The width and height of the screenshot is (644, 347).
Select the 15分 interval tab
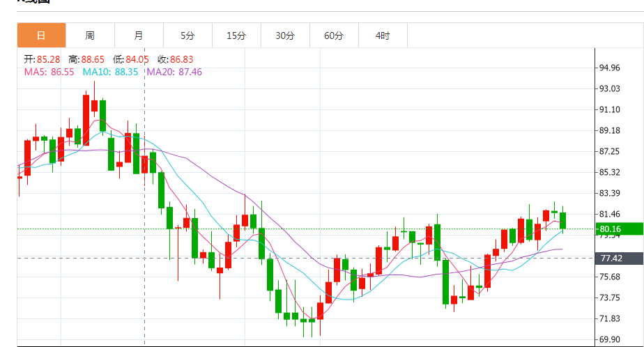236,36
